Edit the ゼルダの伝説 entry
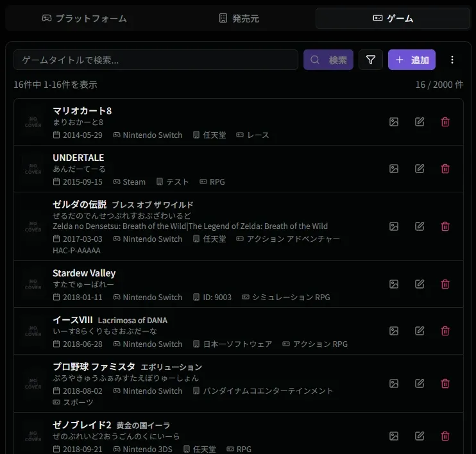Viewport: 476px width, 454px height. 420,226
